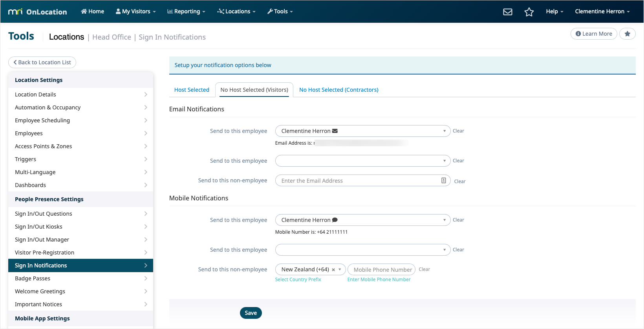Clear the second mobile employee selection
This screenshot has height=329, width=644.
[x=458, y=250]
